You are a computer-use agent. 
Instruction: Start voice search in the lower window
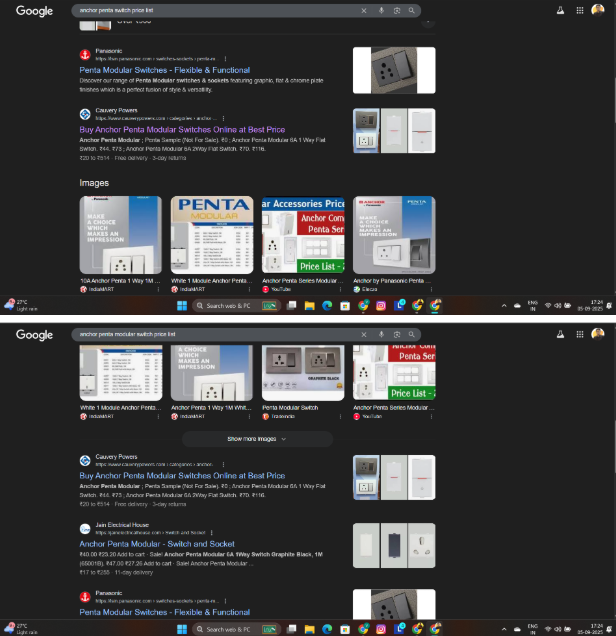(x=381, y=335)
